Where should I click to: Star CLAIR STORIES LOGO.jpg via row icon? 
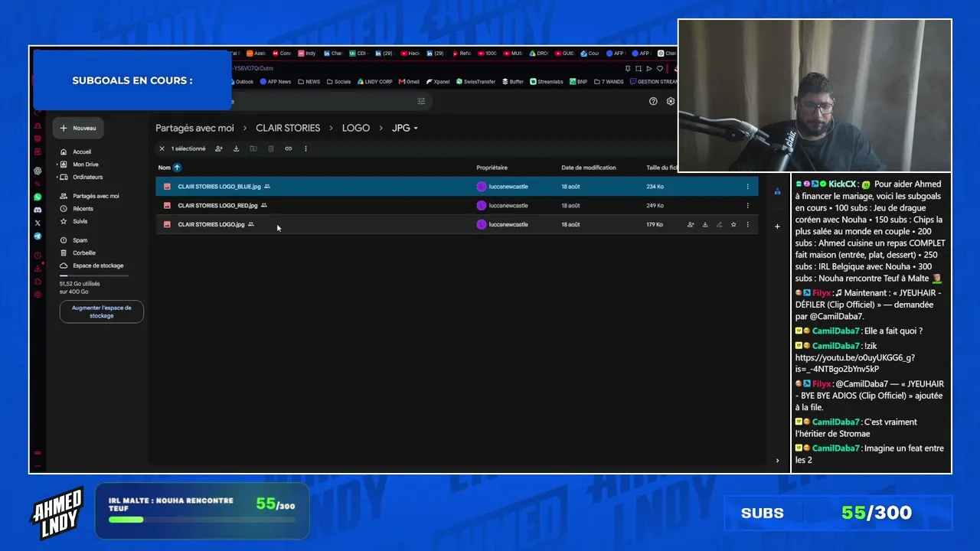(x=733, y=224)
